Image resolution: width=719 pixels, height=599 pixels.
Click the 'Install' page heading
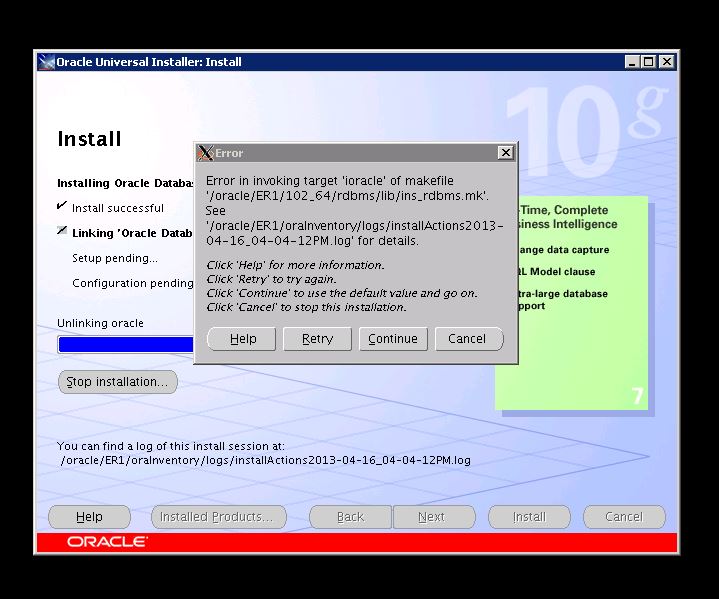click(x=89, y=139)
